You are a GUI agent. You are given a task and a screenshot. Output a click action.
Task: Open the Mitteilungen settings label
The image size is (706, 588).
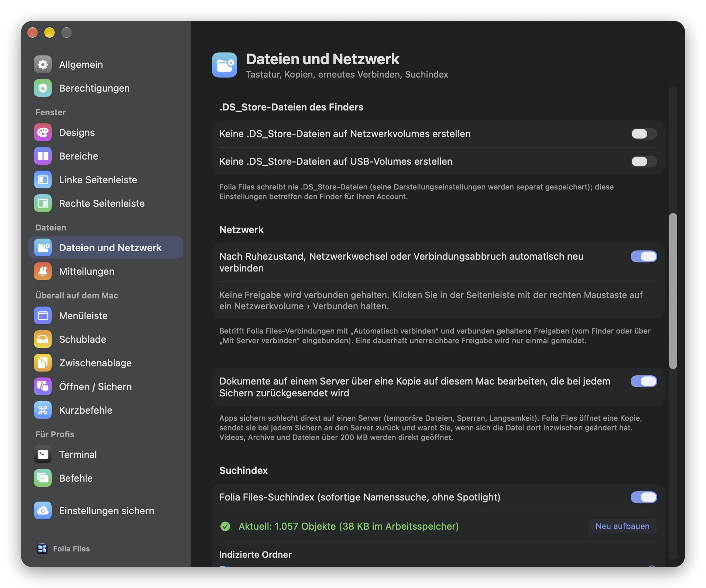pyautogui.click(x=87, y=271)
